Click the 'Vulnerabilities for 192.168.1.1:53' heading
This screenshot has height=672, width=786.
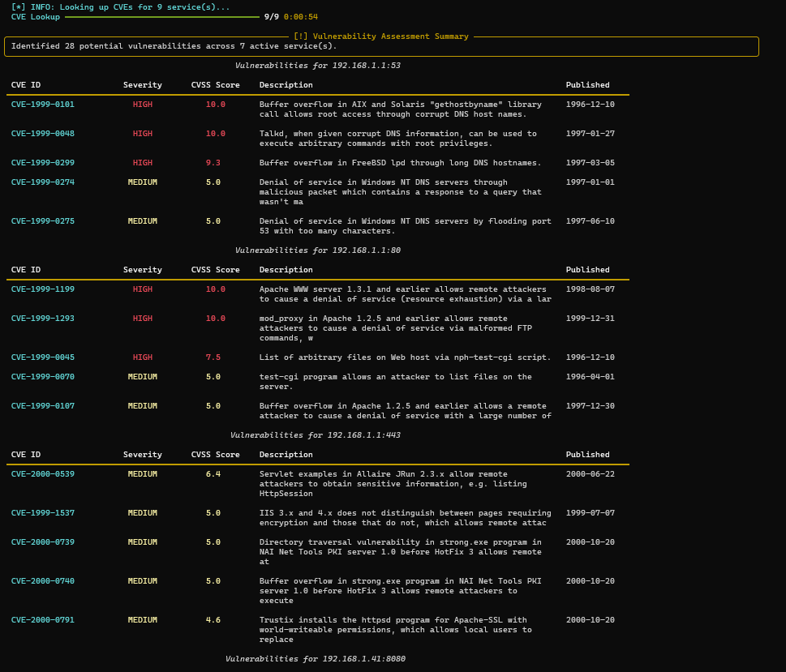(x=318, y=65)
